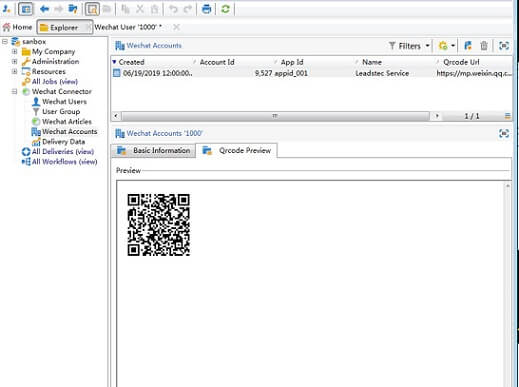Open the dropdown arrow beside yellow gear icon
This screenshot has height=387, width=519.
453,46
